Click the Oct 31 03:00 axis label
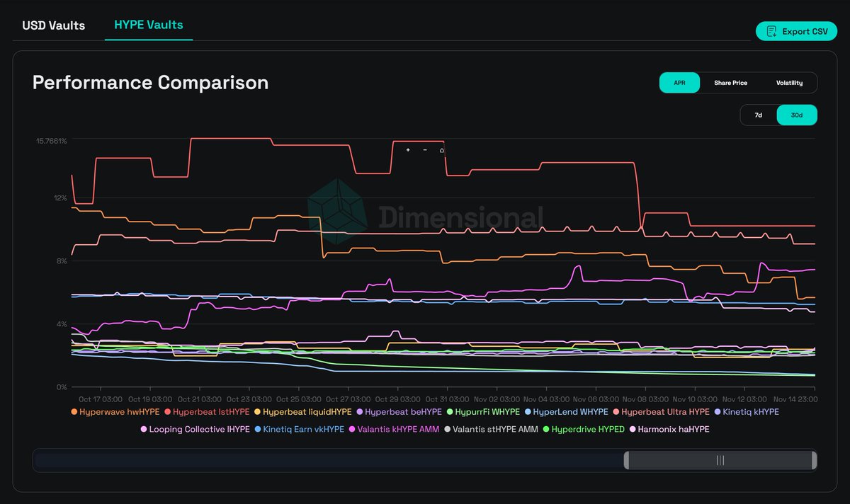850x504 pixels. coord(447,398)
